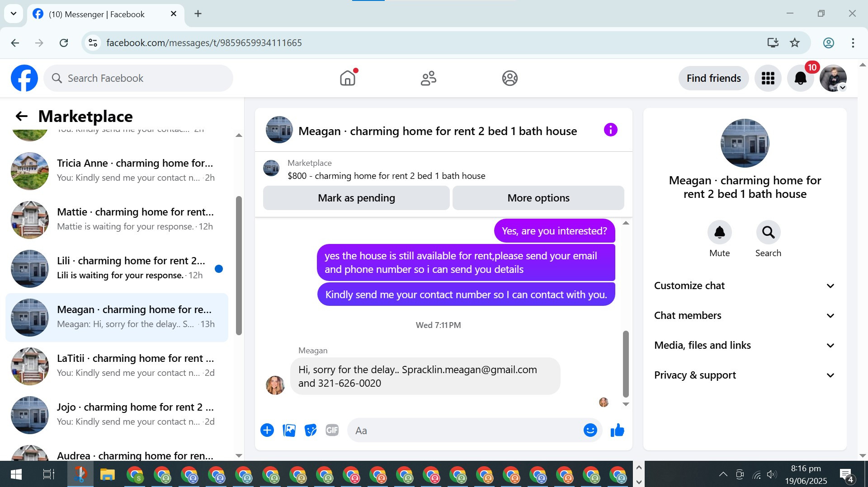
Task: Open Tricia Anne conversation
Action: (117, 171)
